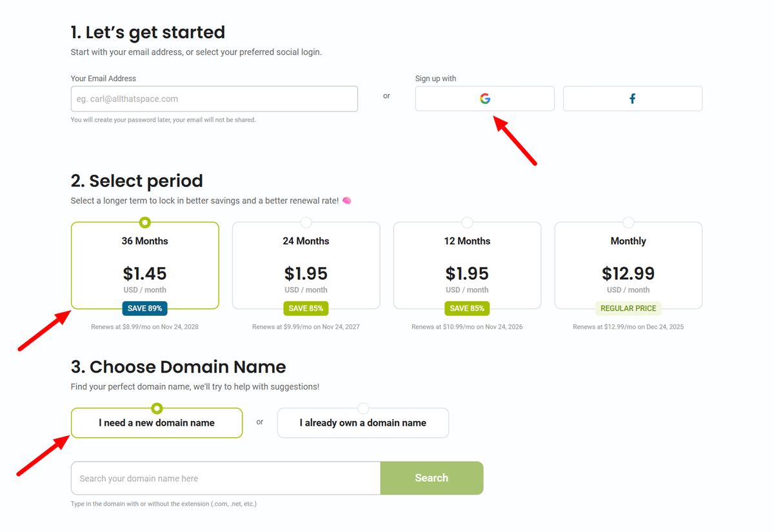Select the 24 Months plan radio button

click(x=306, y=222)
